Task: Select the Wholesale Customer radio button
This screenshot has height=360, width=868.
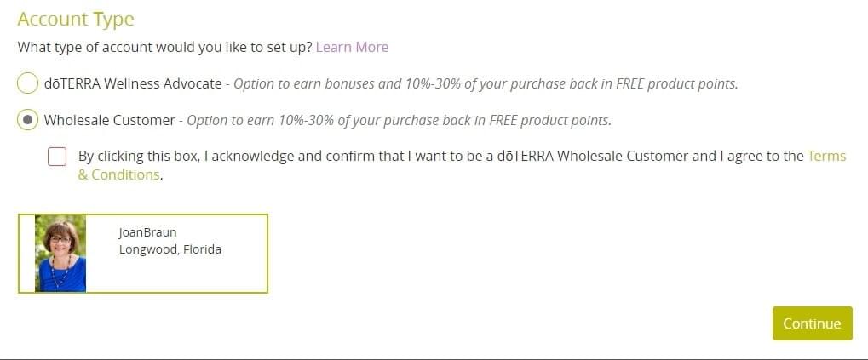Action: [27, 119]
